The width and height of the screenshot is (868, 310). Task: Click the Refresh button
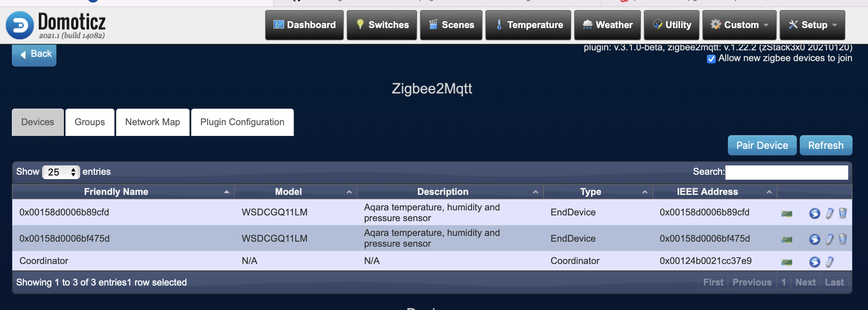pyautogui.click(x=826, y=145)
